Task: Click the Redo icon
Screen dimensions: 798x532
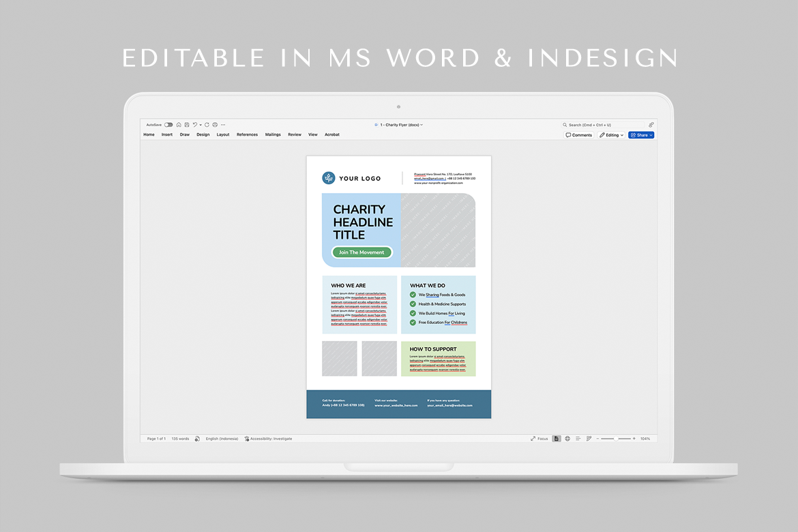Action: click(207, 125)
